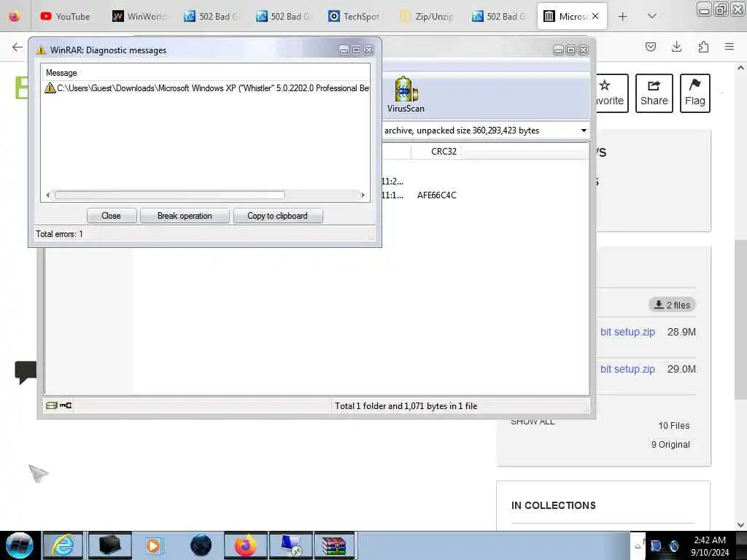The image size is (747, 560).
Task: Click the right arrow of message scrollbar
Action: [x=363, y=195]
